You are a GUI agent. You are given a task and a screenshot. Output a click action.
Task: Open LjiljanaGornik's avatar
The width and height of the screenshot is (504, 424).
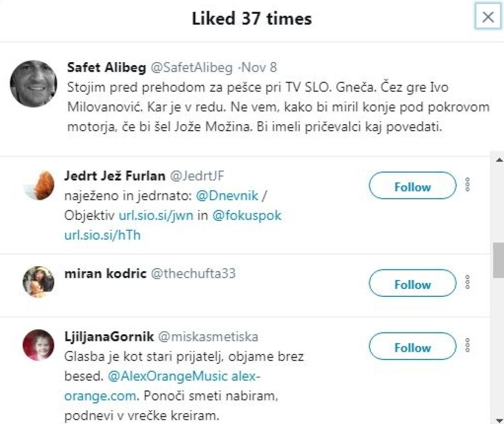point(39,345)
